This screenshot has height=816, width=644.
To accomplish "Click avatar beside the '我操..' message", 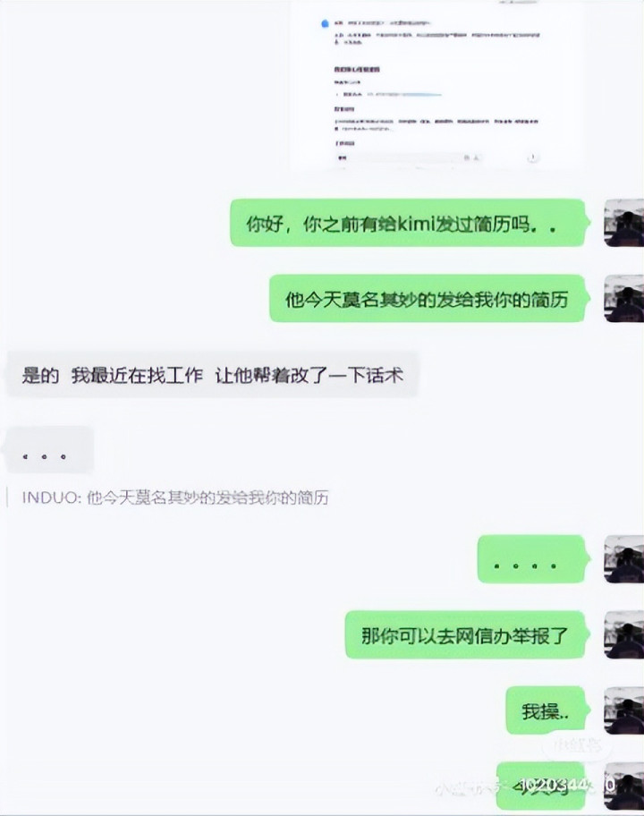I will (x=623, y=710).
